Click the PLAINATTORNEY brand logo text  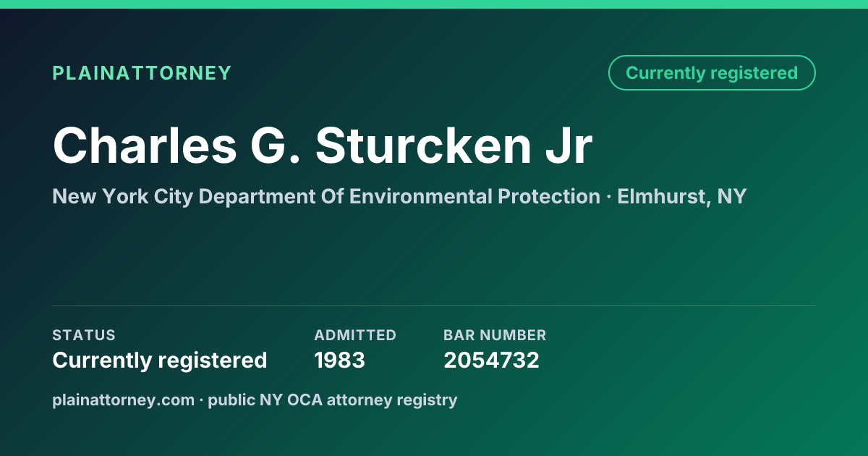point(142,73)
